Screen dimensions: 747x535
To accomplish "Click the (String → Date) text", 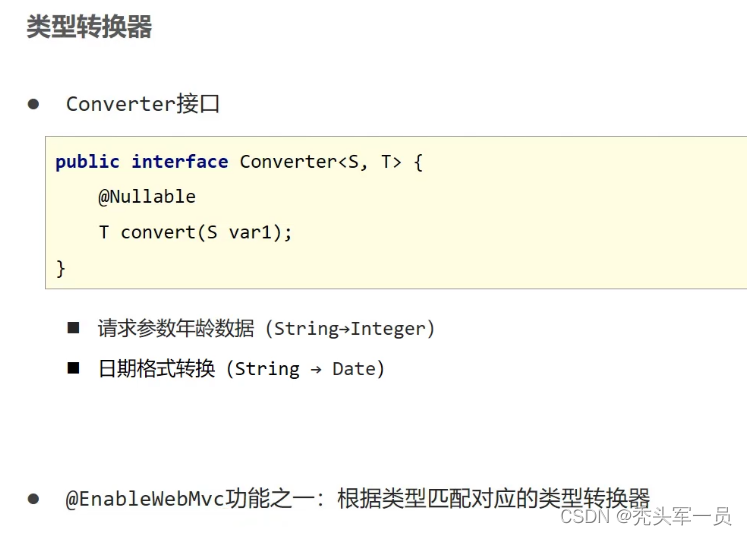I will (x=305, y=369).
